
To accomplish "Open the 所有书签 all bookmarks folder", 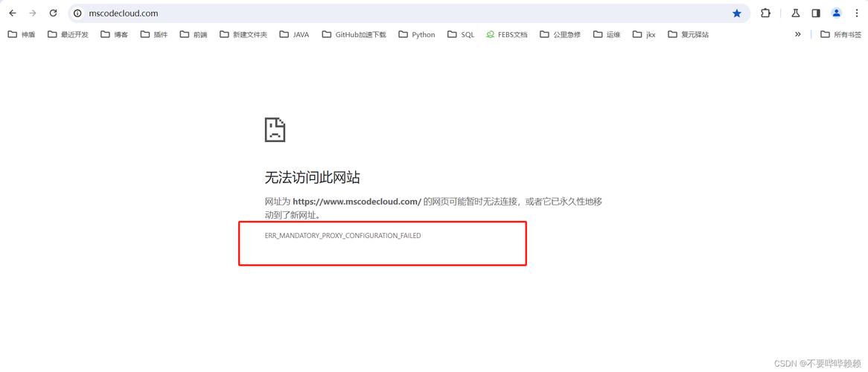I will [x=841, y=34].
